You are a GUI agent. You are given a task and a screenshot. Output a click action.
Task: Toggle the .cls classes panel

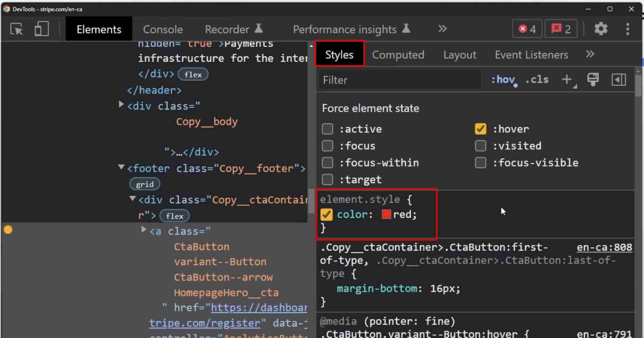[537, 80]
